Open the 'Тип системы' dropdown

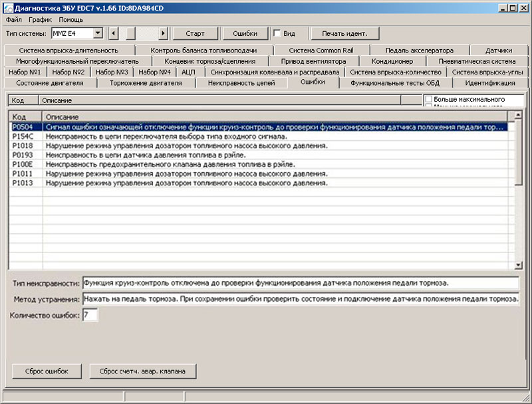pos(98,33)
